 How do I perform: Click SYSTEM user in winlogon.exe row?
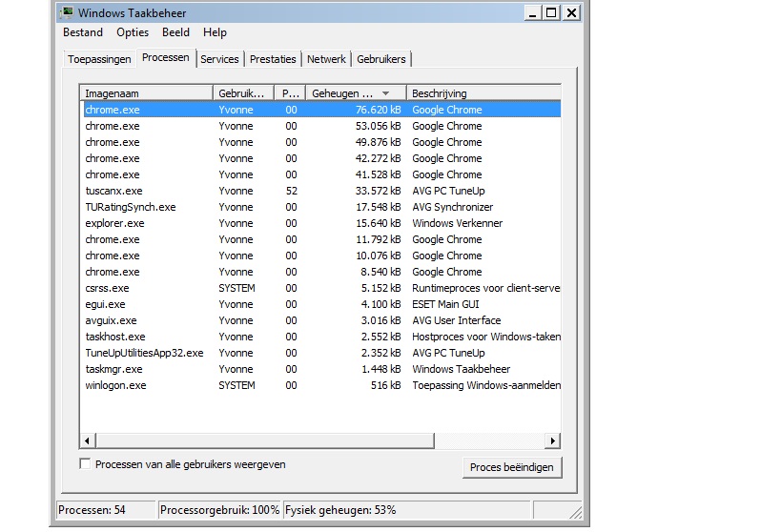(236, 385)
